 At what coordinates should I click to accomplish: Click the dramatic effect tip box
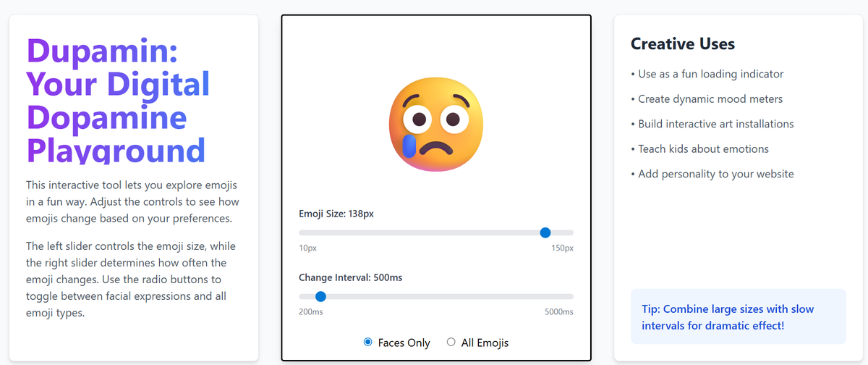[739, 316]
